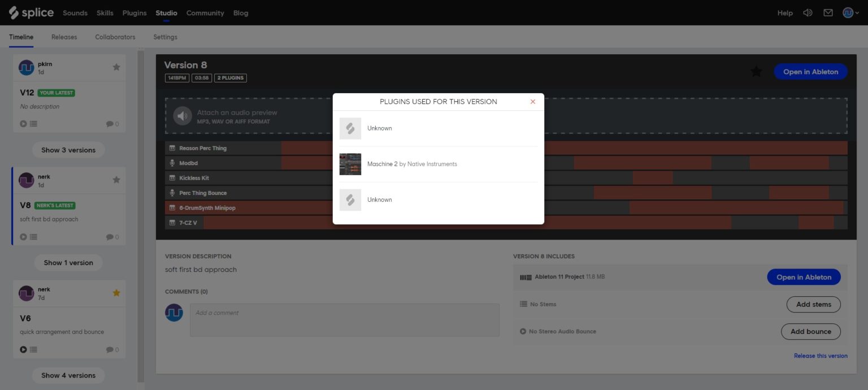Image resolution: width=868 pixels, height=390 pixels.
Task: Star the V12 version by pkirn
Action: point(116,67)
